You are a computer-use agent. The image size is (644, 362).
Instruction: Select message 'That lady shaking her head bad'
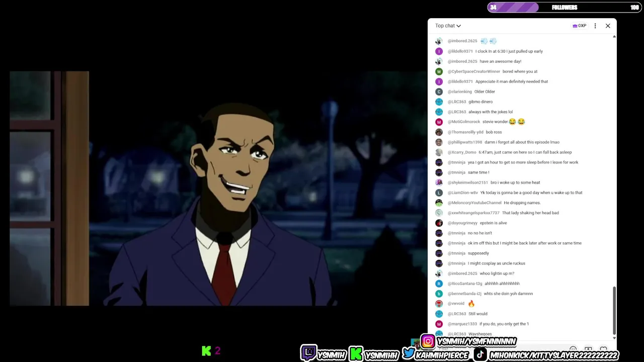pos(530,213)
